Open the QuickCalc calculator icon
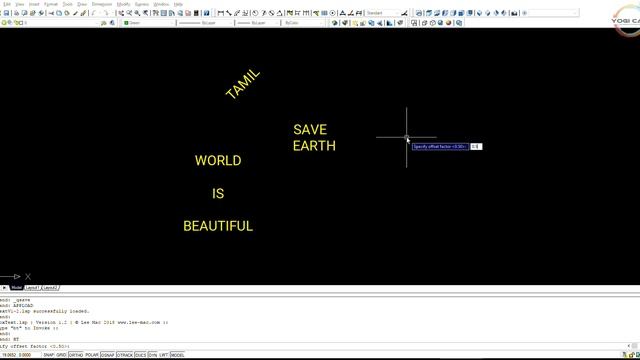Image resolution: width=640 pixels, height=360 pixels. click(196, 13)
